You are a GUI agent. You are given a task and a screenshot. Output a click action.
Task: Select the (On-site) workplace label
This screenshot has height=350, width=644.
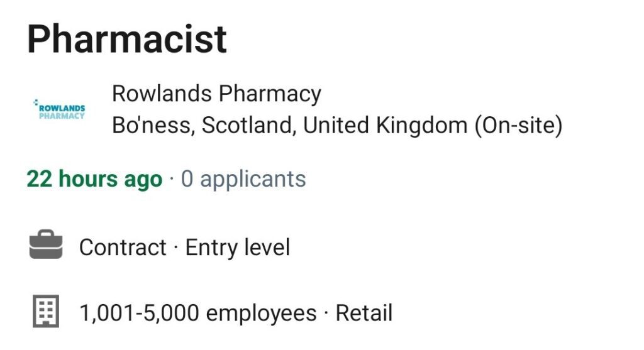519,125
